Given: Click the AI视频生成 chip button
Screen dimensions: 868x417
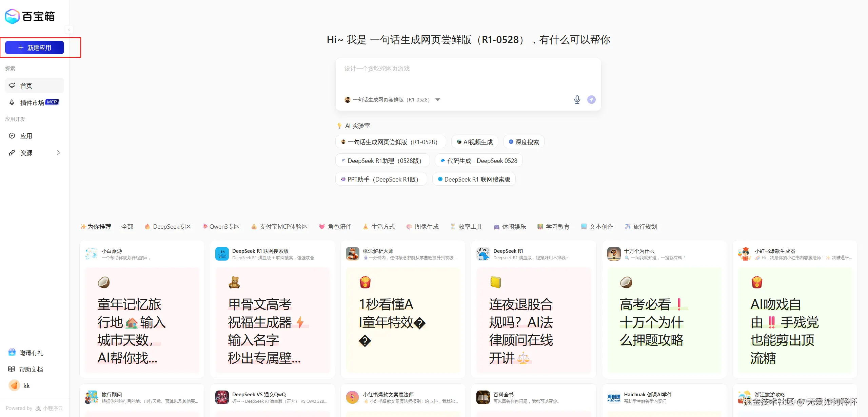Looking at the screenshot, I should click(x=474, y=142).
